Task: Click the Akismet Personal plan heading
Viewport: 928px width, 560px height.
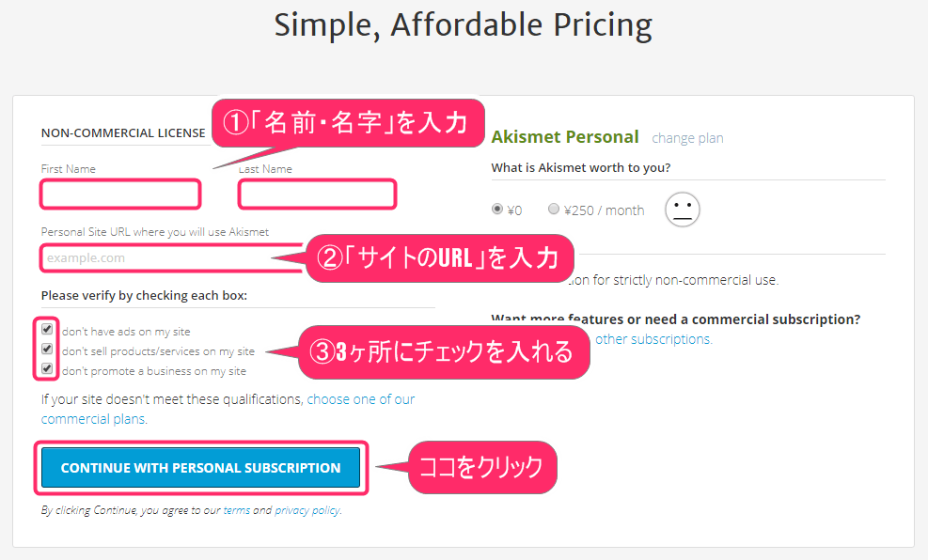Action: 565,136
